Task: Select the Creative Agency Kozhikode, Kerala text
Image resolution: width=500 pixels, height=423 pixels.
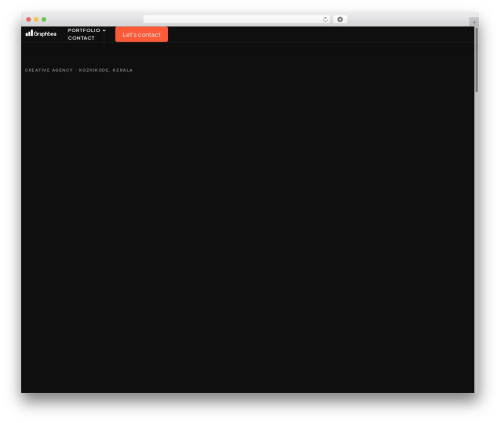Action: point(79,70)
